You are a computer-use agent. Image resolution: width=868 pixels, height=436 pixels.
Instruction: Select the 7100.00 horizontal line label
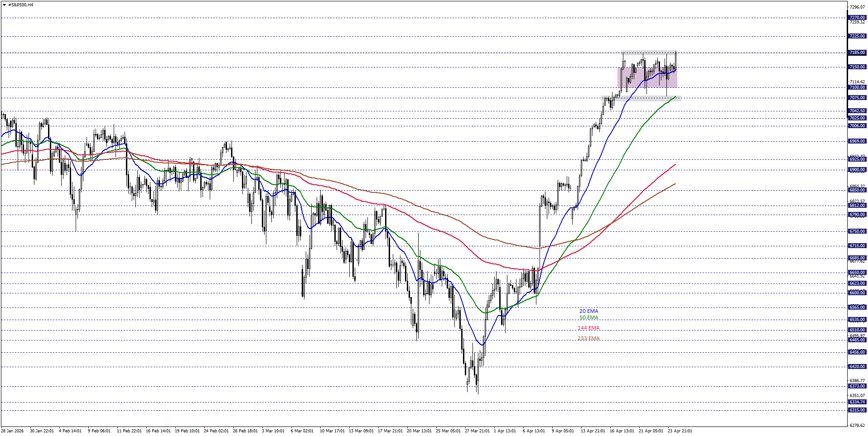858,87
